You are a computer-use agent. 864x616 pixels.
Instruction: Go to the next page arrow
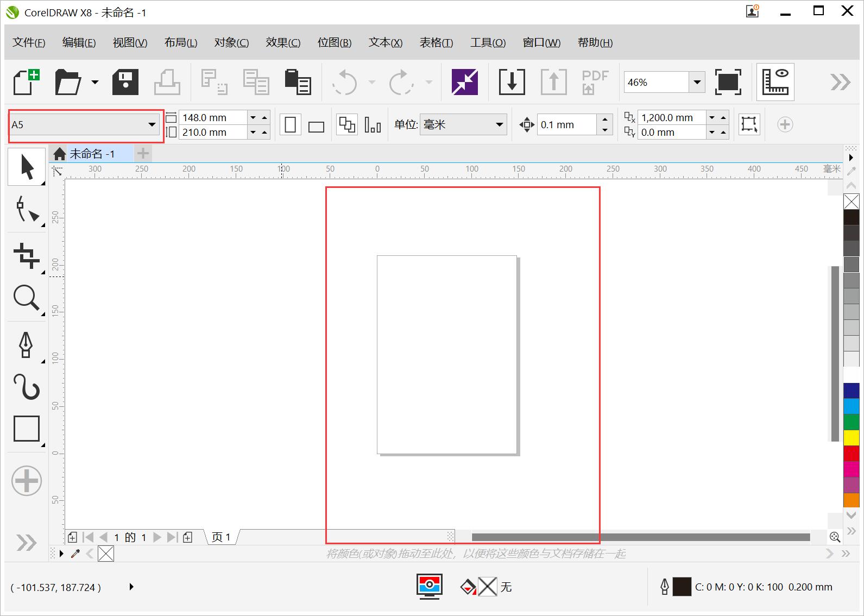157,537
